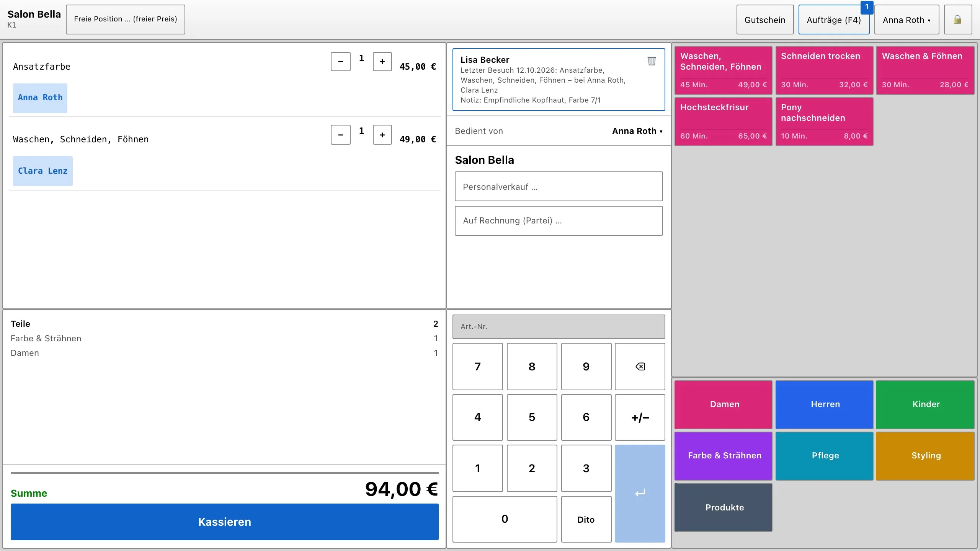
Task: Open the Styling category
Action: pyautogui.click(x=925, y=456)
